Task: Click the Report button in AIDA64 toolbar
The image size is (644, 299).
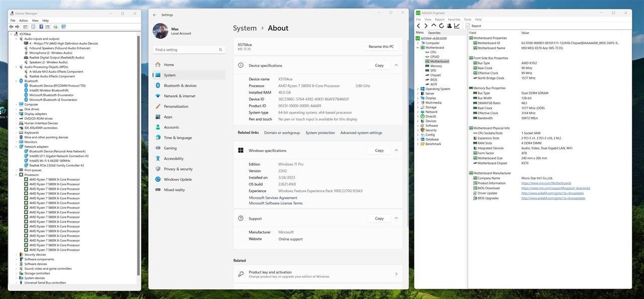Action: coord(473,26)
